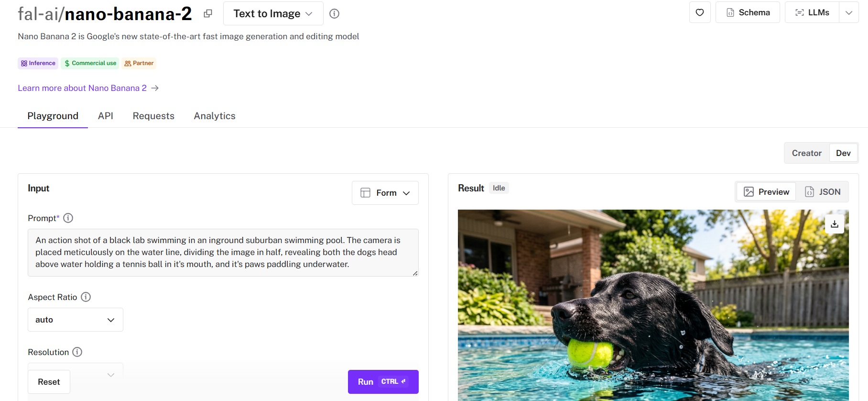
Task: Run the image generation
Action: pos(383,382)
